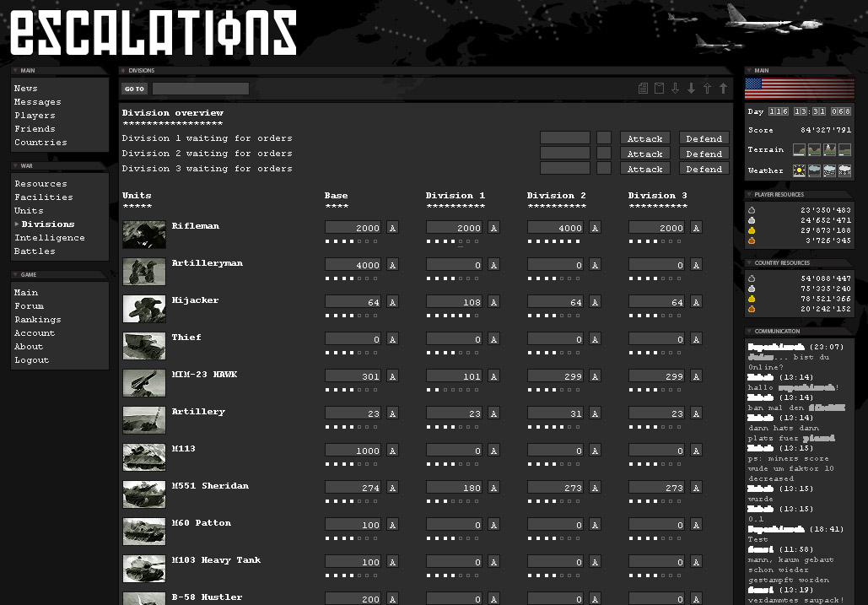Click the small box before Division 1 Attack
Viewport: 868px width, 605px height.
tap(604, 138)
